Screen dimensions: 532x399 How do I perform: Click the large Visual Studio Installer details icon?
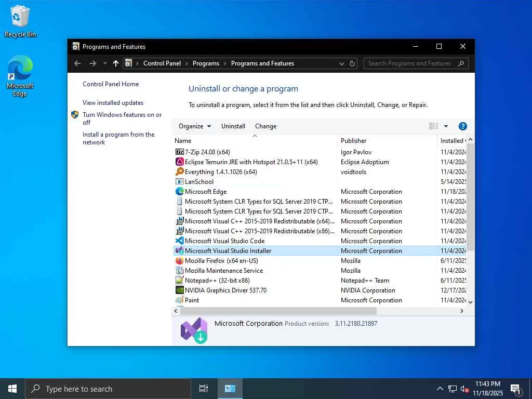pos(194,330)
